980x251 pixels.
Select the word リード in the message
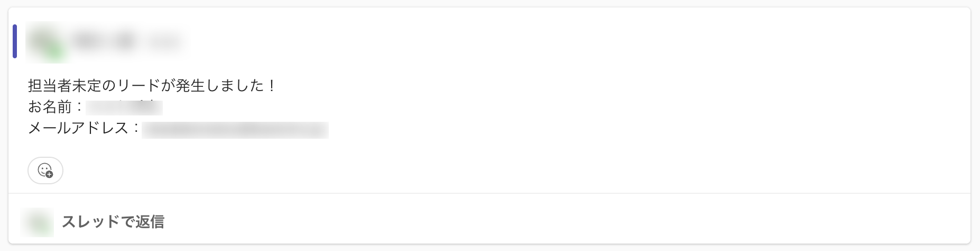point(138,86)
